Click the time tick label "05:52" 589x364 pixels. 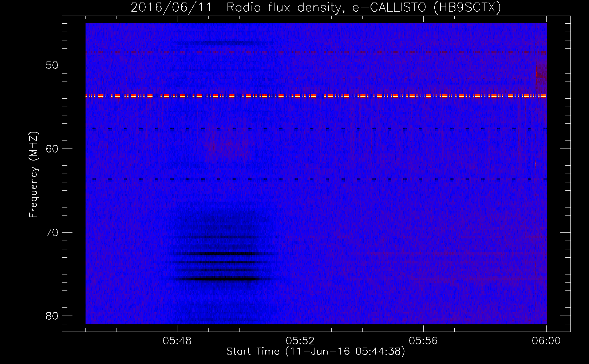pyautogui.click(x=300, y=341)
